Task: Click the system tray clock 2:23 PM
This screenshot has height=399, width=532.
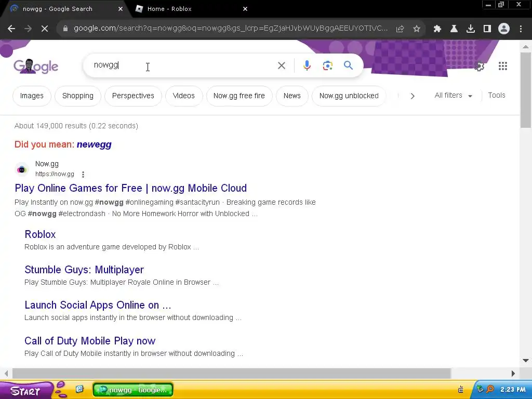Action: click(513, 390)
